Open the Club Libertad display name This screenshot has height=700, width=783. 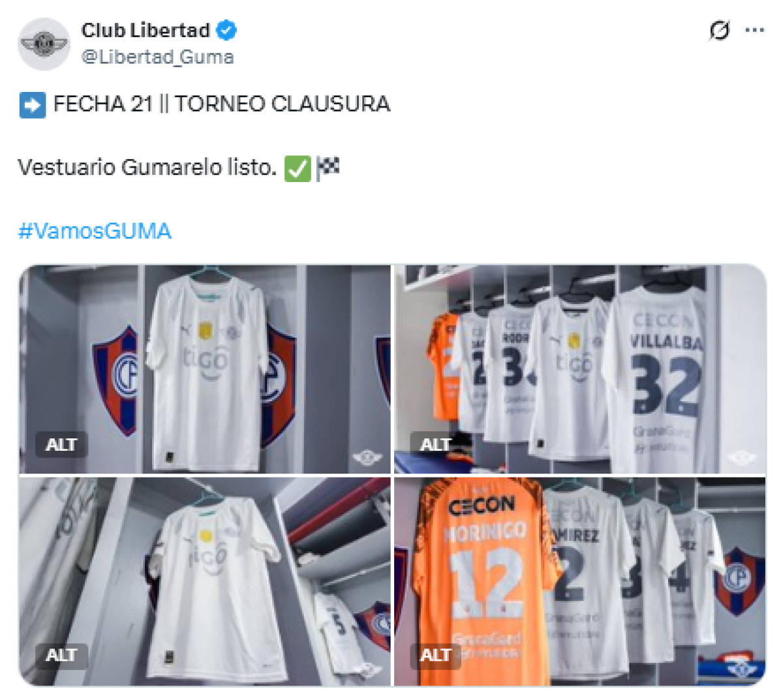(x=146, y=30)
